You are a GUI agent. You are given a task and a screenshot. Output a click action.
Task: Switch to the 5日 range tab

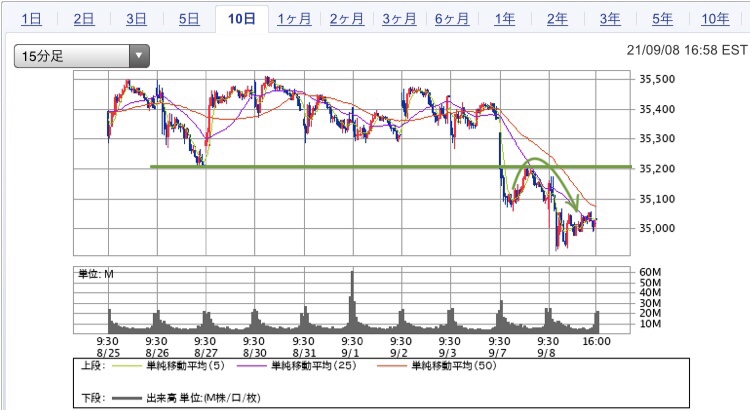[189, 19]
